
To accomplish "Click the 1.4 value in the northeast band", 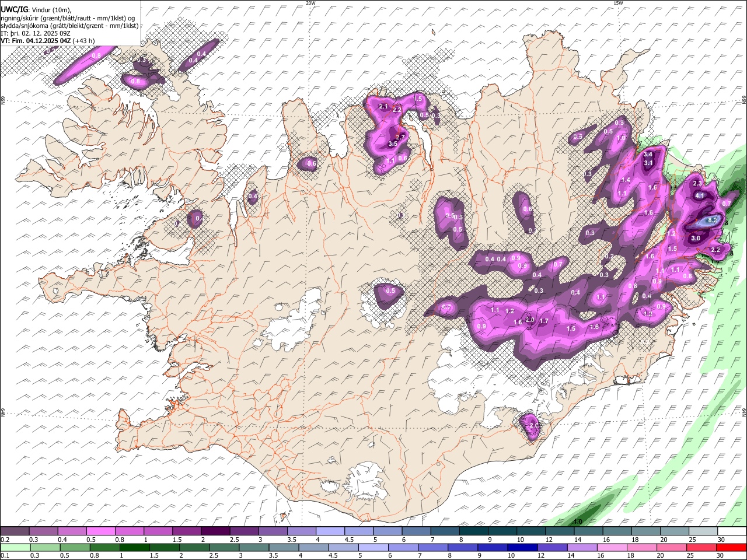I will (626, 180).
